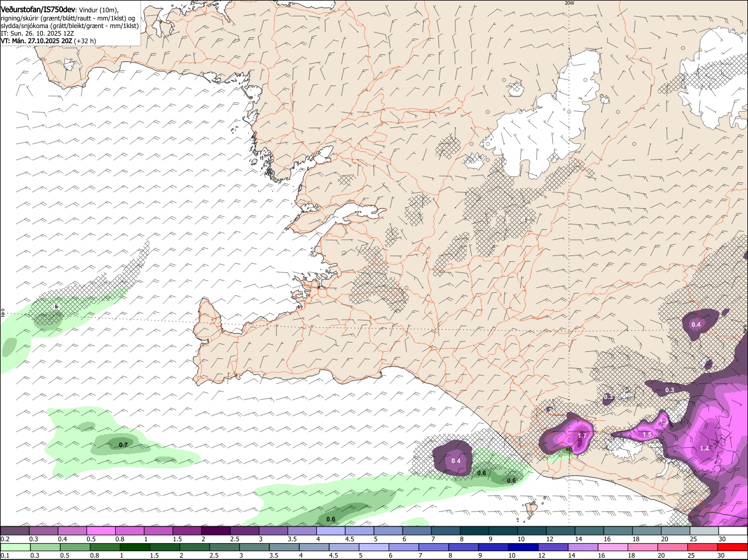Pick the darkest green 1 swatch, lower legend row
Image resolution: width=748 pixels, height=560 pixels.
[134, 548]
